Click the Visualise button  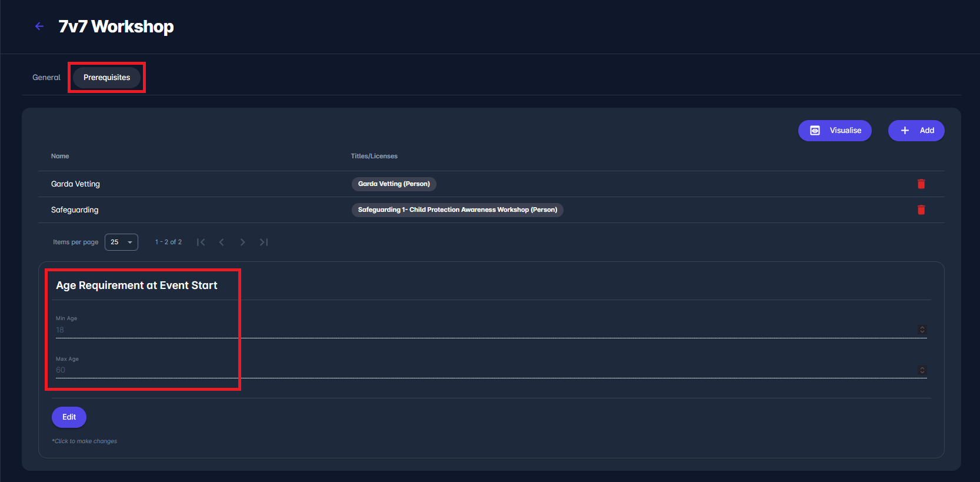(834, 131)
